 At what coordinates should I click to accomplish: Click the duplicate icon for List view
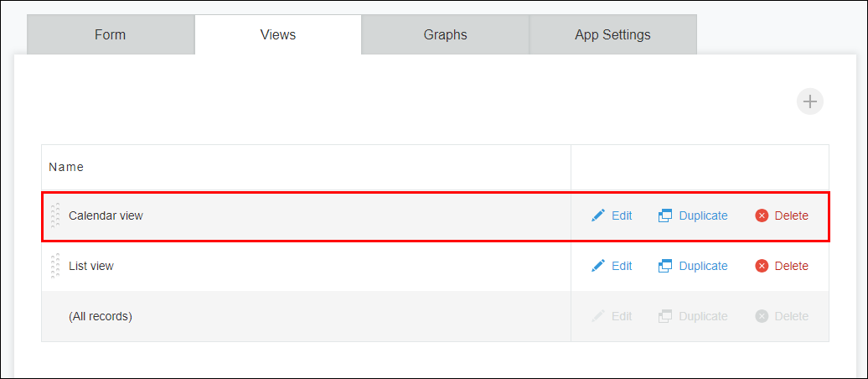click(665, 266)
